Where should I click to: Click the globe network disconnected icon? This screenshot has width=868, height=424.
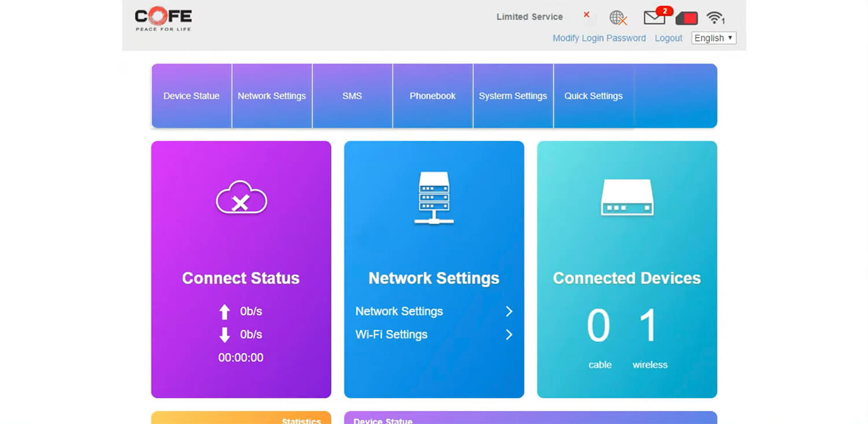(618, 18)
